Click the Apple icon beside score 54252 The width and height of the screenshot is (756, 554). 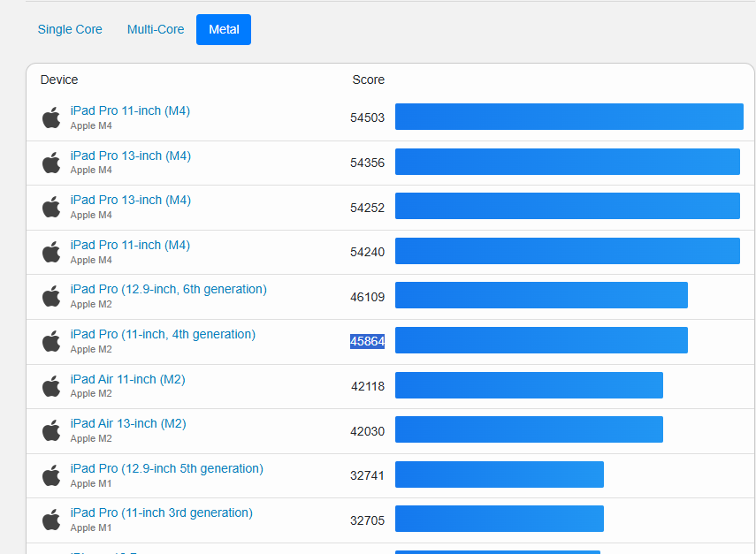(x=51, y=207)
